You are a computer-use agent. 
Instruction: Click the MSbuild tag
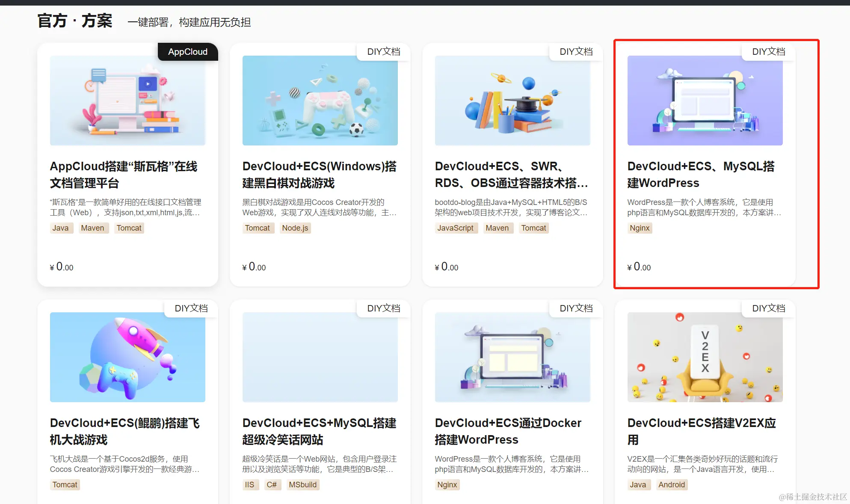303,485
